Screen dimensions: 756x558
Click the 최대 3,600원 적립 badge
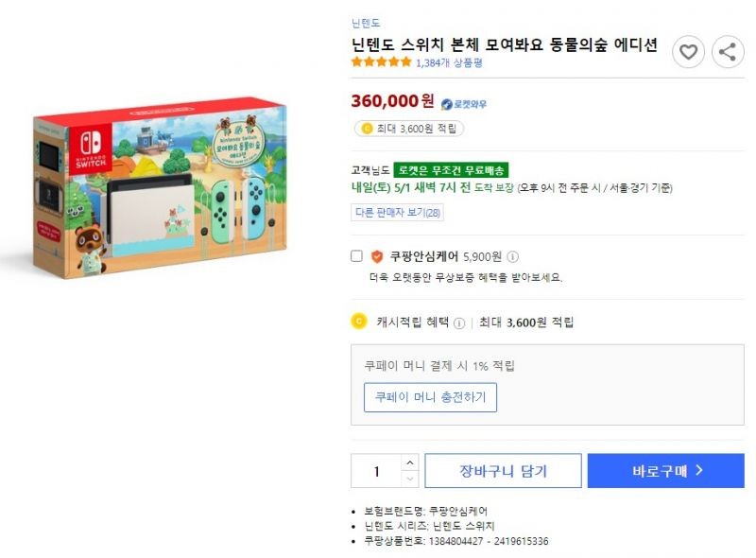tap(409, 129)
